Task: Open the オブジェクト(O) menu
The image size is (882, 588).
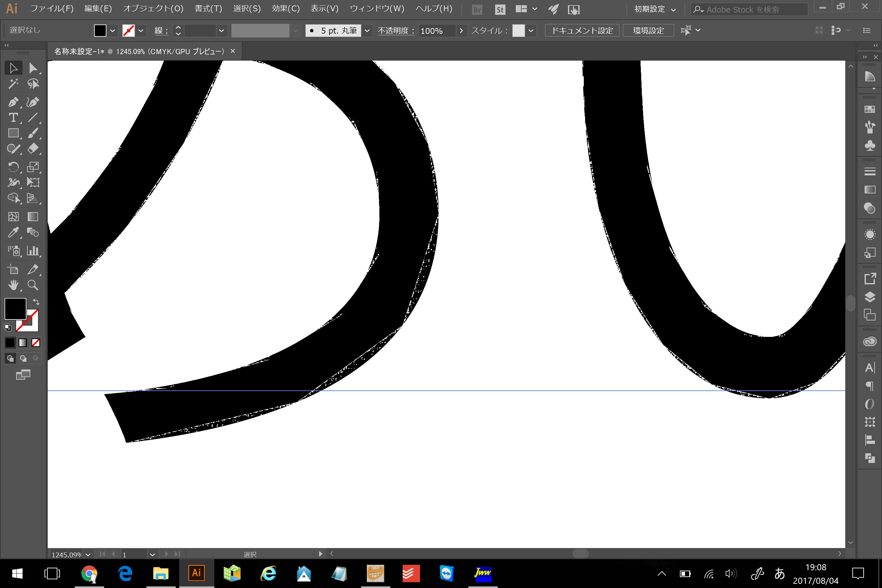Action: 153,9
